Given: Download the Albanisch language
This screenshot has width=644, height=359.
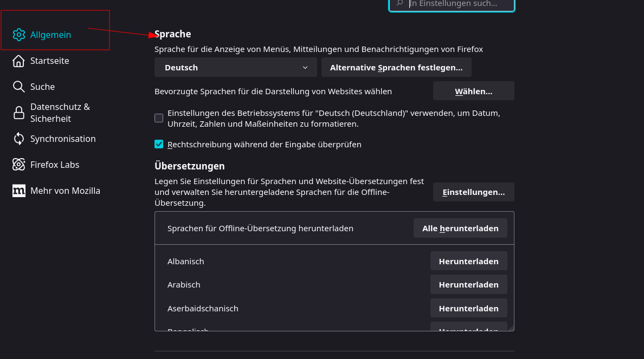Looking at the screenshot, I should click(468, 261).
